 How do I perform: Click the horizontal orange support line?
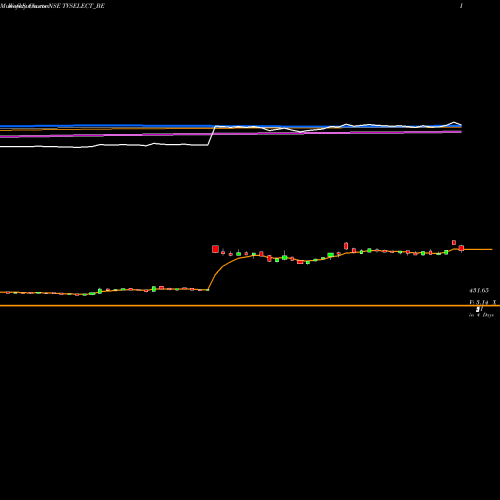tap(250, 306)
